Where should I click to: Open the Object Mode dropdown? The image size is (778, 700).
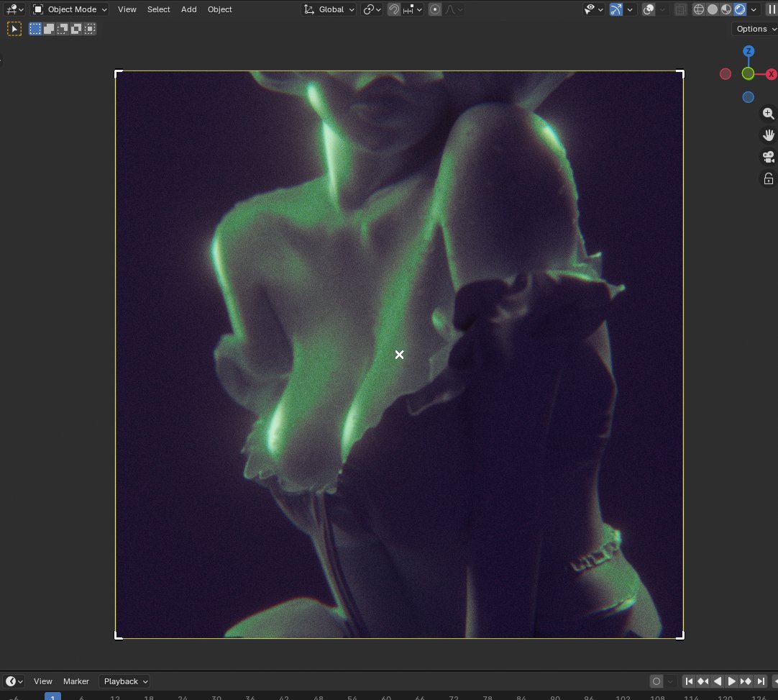tap(70, 9)
